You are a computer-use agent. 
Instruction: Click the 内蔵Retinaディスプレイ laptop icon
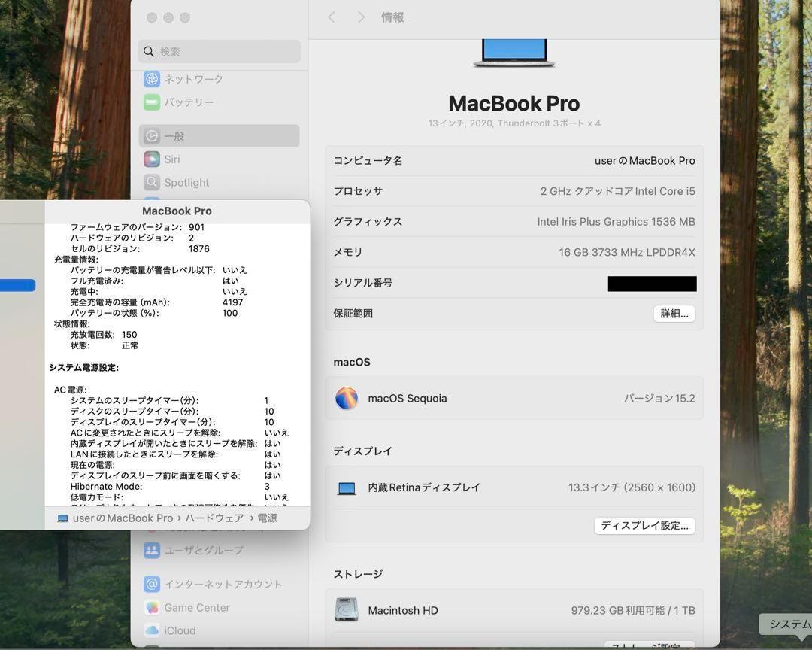[x=347, y=488]
